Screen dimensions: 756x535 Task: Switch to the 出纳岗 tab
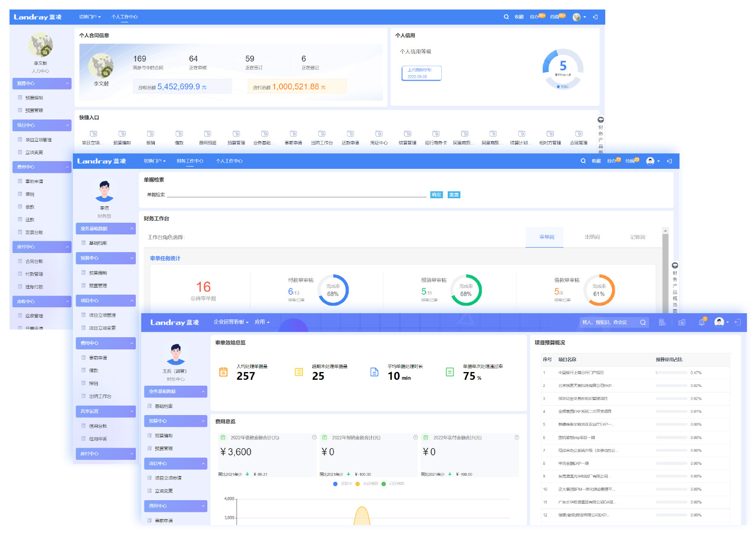[592, 237]
